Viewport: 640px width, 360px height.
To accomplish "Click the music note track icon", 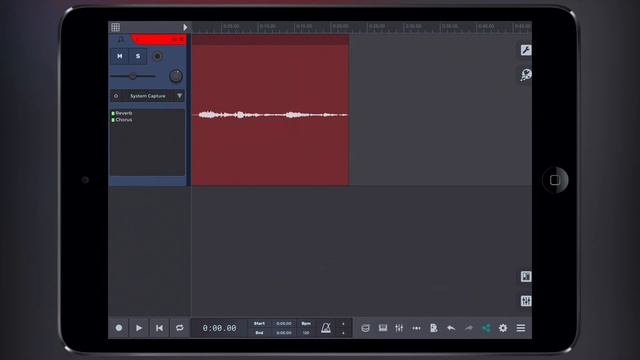I will [x=120, y=40].
